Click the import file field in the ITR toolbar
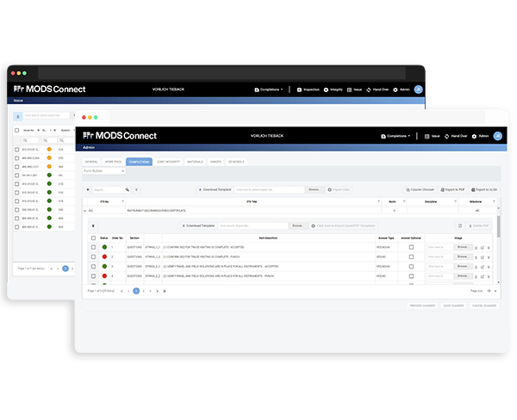 pyautogui.click(x=270, y=189)
